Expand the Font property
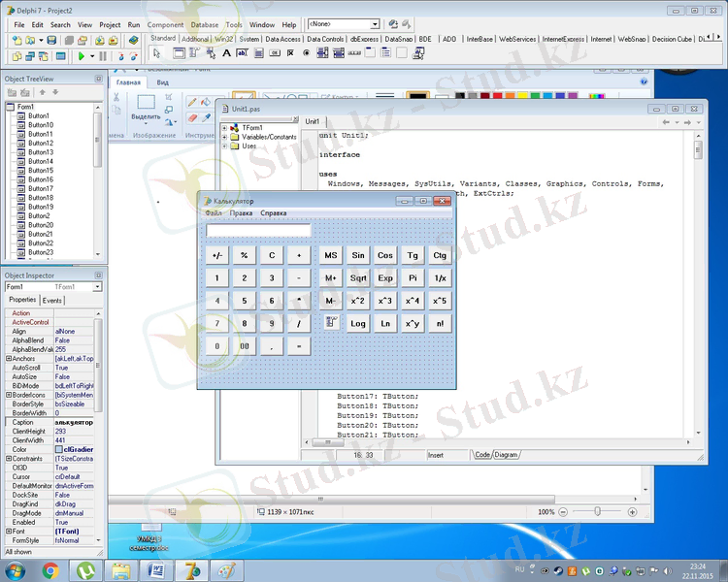The image size is (728, 582). click(9, 531)
